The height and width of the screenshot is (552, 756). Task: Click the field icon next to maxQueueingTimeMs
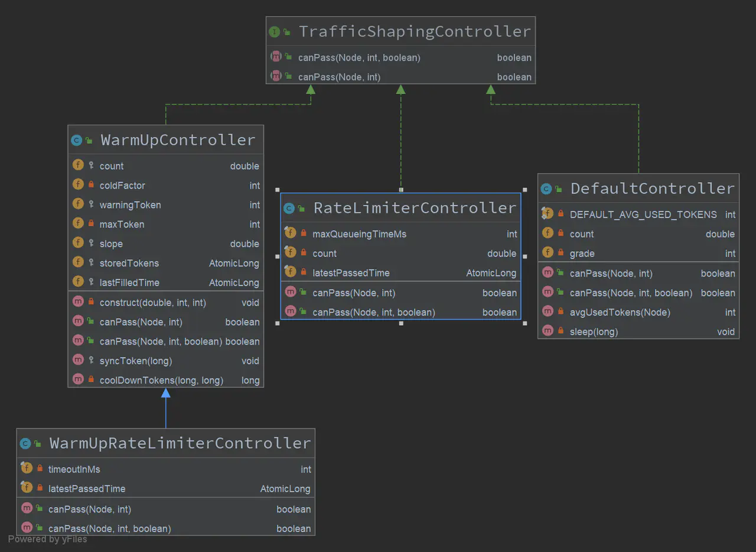click(291, 233)
